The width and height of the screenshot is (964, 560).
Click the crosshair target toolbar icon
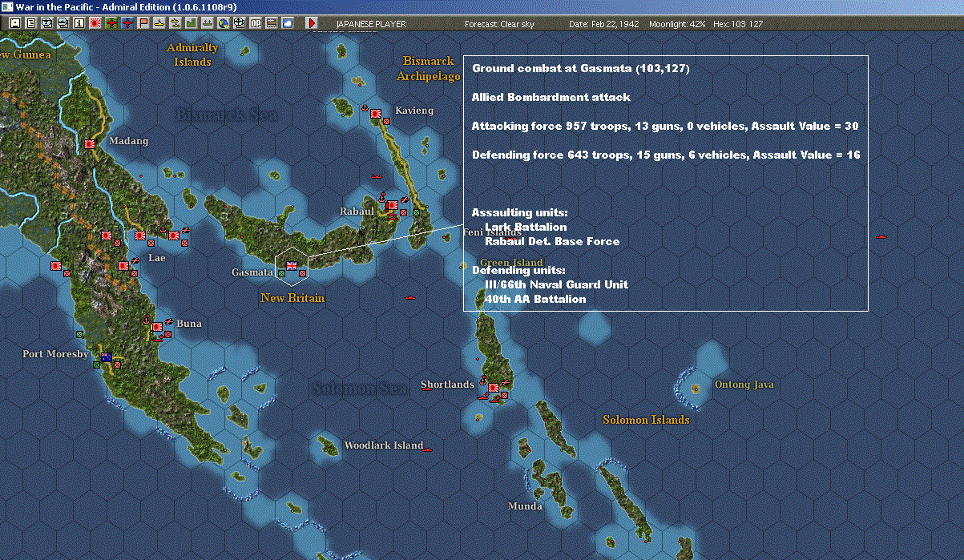[239, 23]
